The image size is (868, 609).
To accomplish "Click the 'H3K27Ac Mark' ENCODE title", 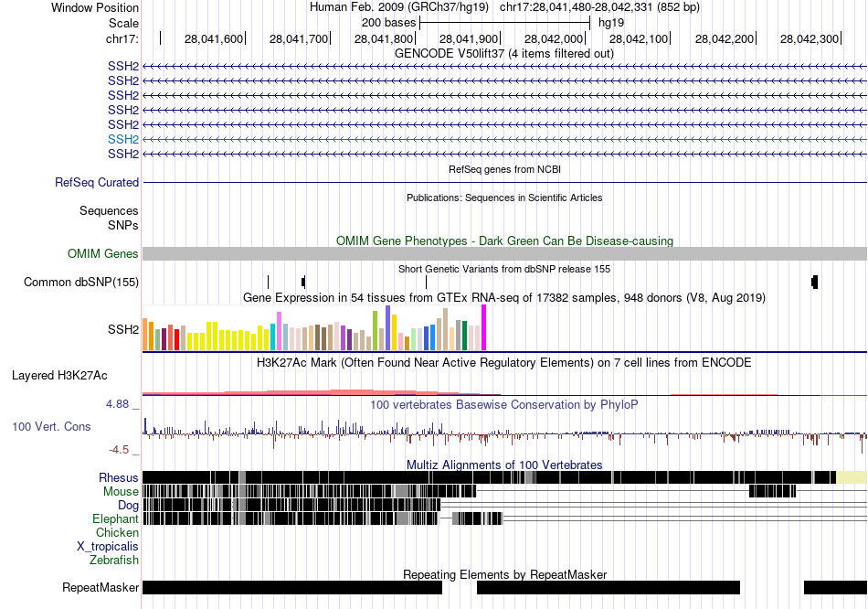I will click(x=503, y=363).
